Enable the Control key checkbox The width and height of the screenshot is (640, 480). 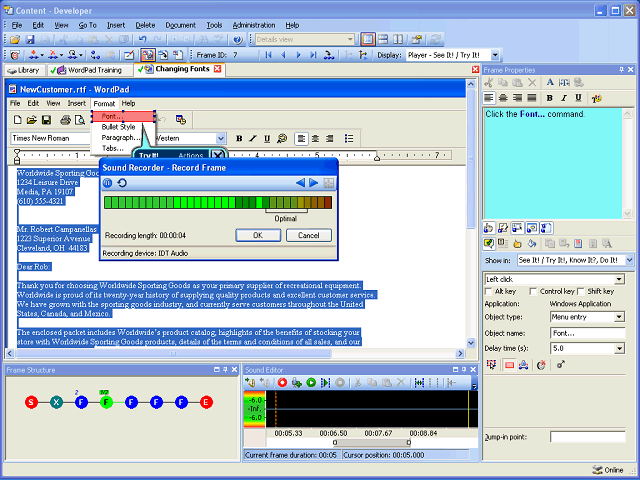pos(533,291)
